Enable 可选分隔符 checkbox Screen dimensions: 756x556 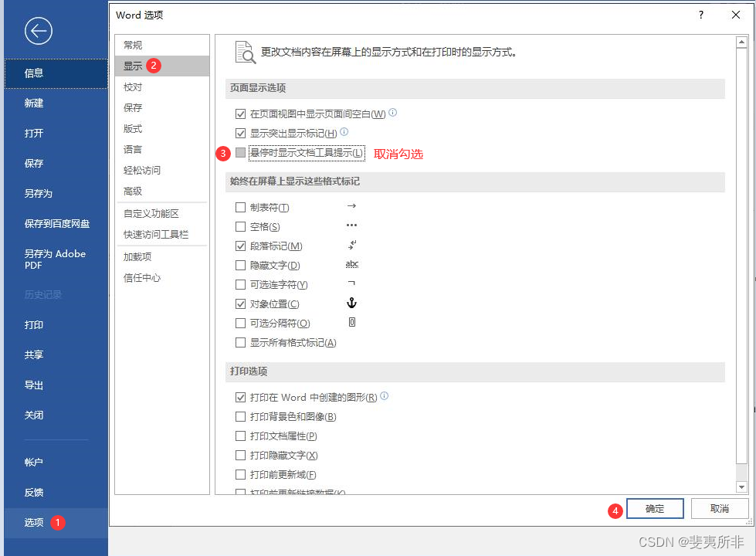[x=240, y=323]
